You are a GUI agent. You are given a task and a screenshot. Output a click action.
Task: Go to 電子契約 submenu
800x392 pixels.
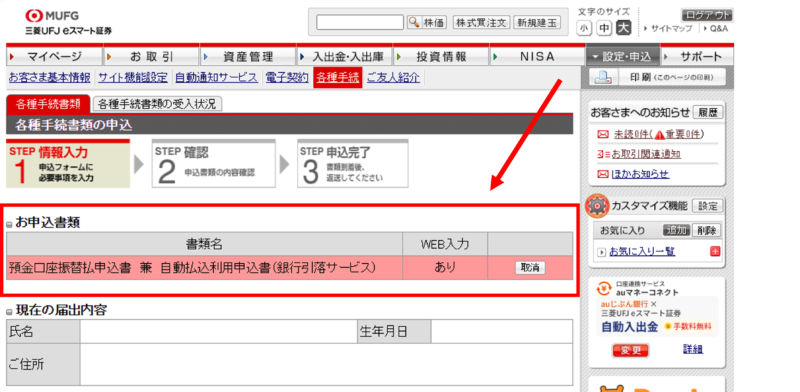pos(287,78)
